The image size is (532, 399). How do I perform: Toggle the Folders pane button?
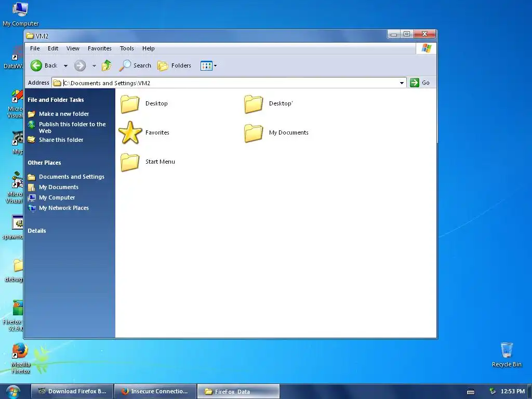[x=175, y=65]
